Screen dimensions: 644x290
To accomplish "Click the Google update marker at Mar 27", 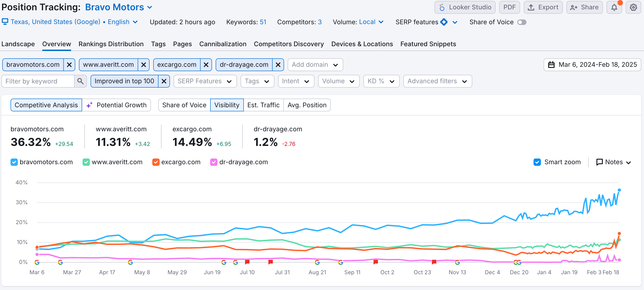I will [x=60, y=262].
